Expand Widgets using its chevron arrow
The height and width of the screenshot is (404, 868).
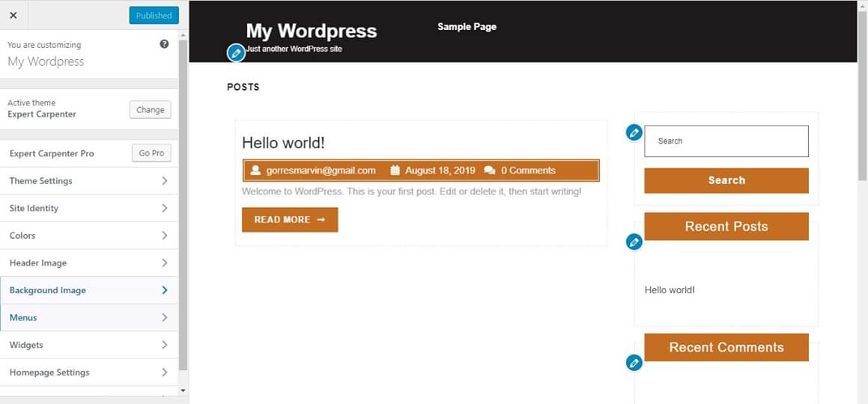tap(165, 345)
